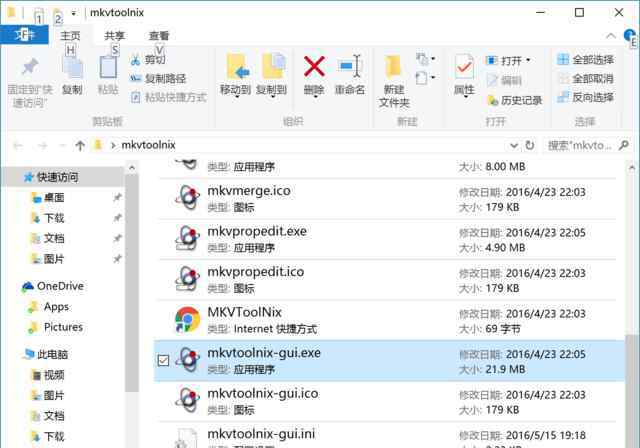Click Copy Path (复制路径)
The height and width of the screenshot is (448, 640).
click(158, 78)
